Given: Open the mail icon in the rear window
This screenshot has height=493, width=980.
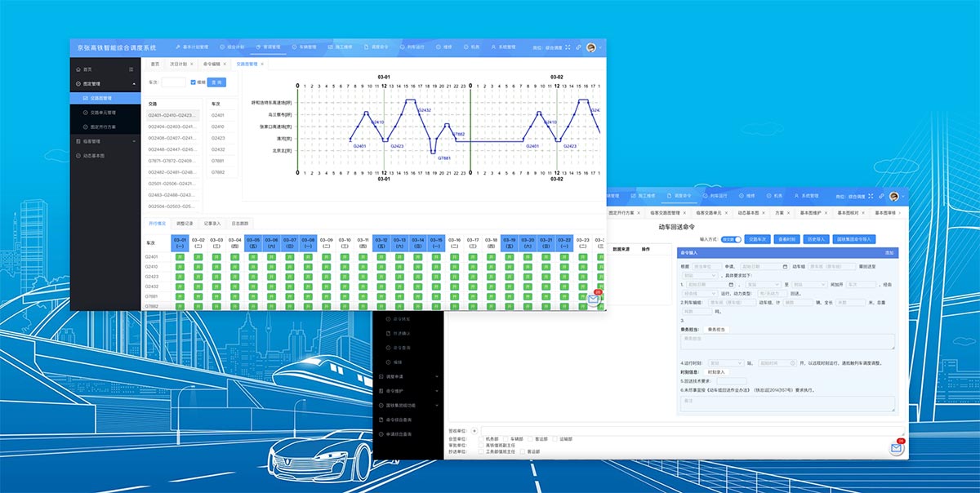Looking at the screenshot, I should 897,448.
